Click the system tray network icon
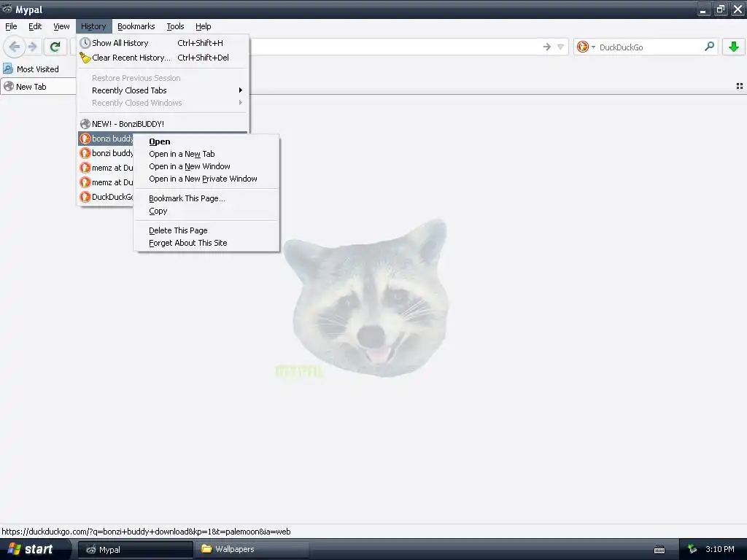 (x=692, y=549)
